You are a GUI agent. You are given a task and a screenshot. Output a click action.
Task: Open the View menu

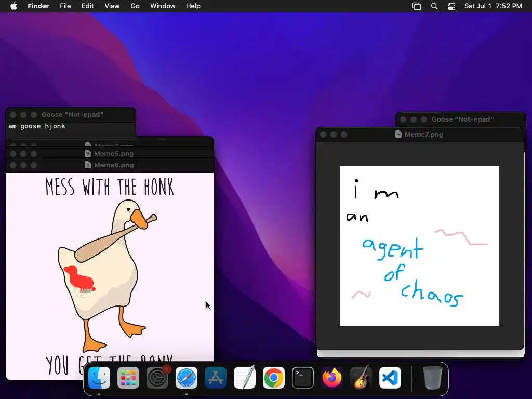112,6
